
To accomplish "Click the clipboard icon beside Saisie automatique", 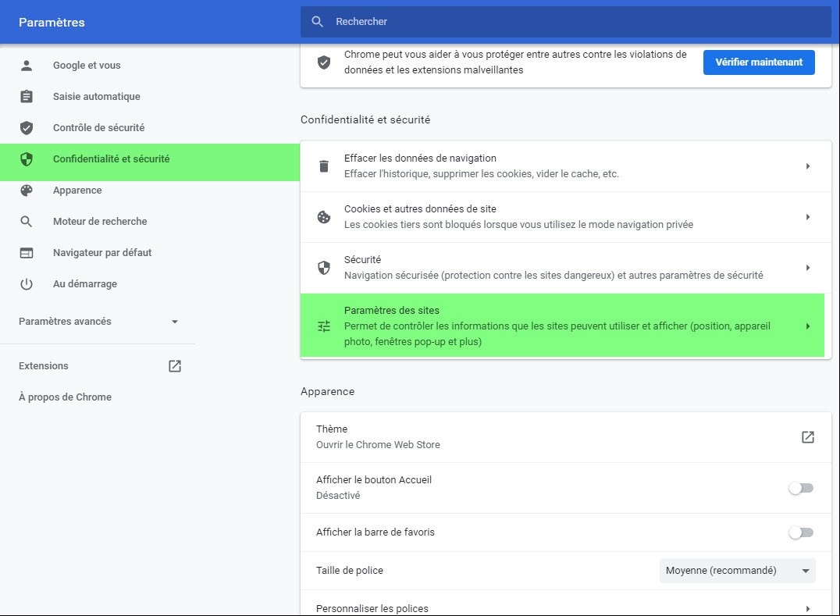I will pos(27,96).
